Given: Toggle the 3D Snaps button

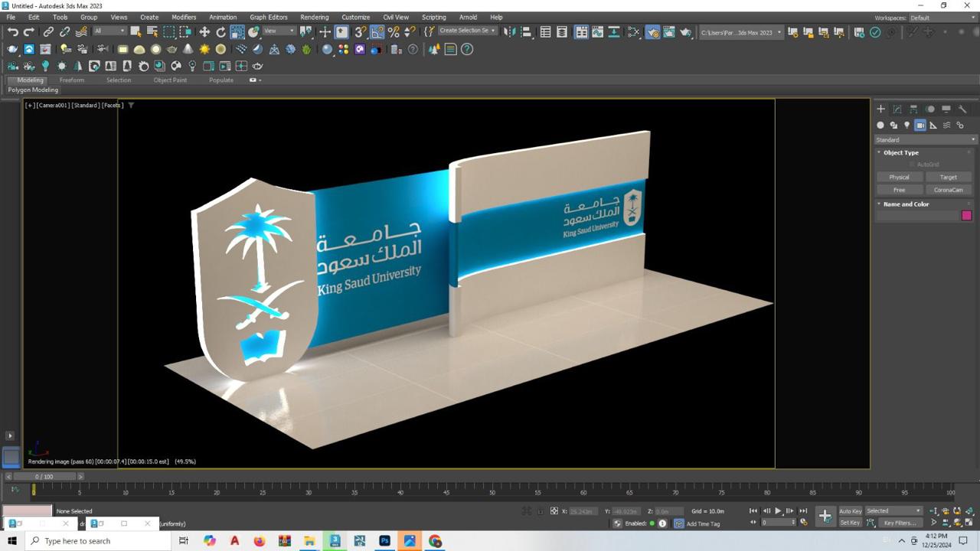Looking at the screenshot, I should pos(361,32).
